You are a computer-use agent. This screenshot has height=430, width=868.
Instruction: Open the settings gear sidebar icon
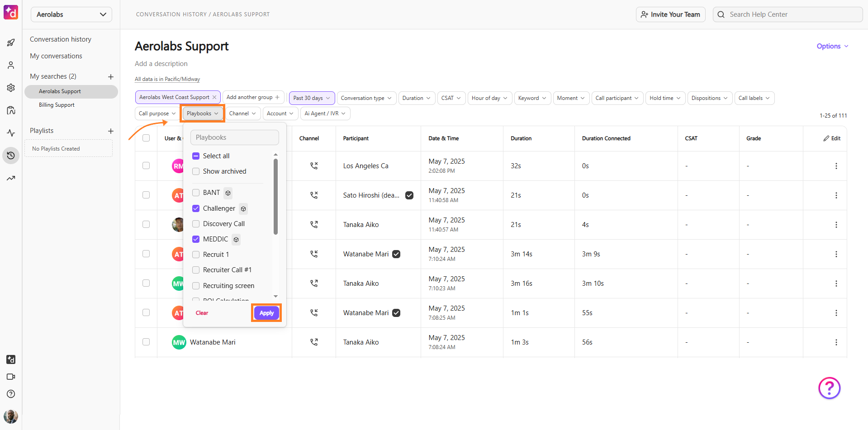click(11, 88)
